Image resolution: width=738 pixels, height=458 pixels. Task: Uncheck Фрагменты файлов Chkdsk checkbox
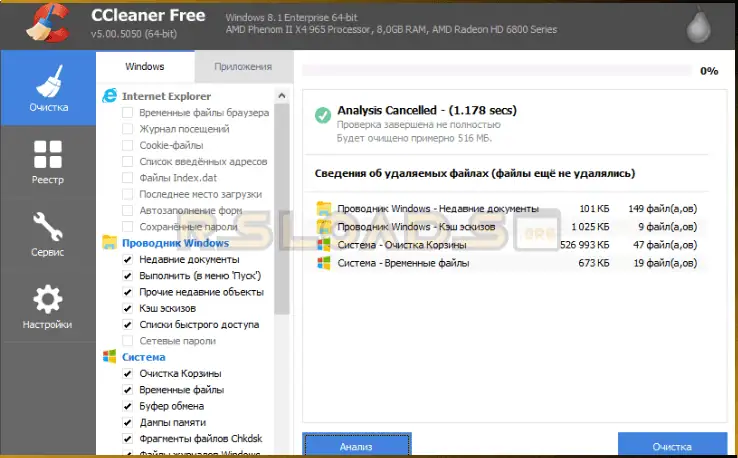tap(127, 438)
